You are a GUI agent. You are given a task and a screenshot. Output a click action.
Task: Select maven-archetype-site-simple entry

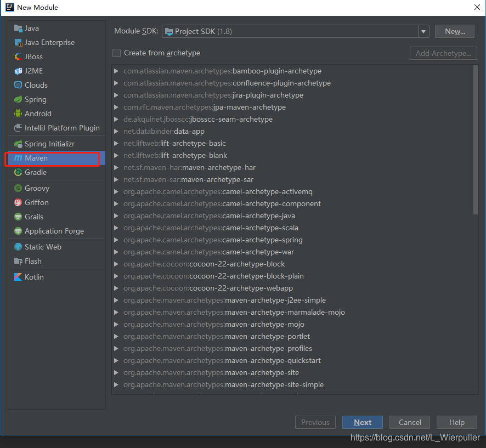pos(223,385)
